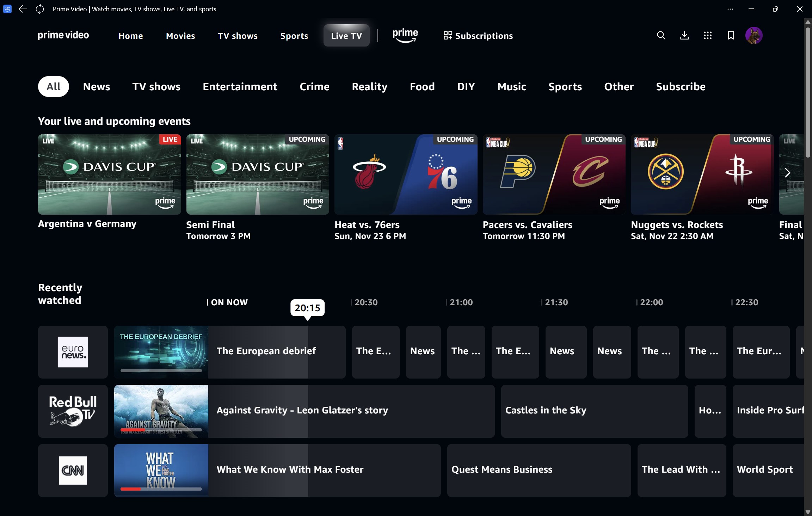Click the red progress bar under What We Know
The height and width of the screenshot is (516, 812).
click(130, 489)
